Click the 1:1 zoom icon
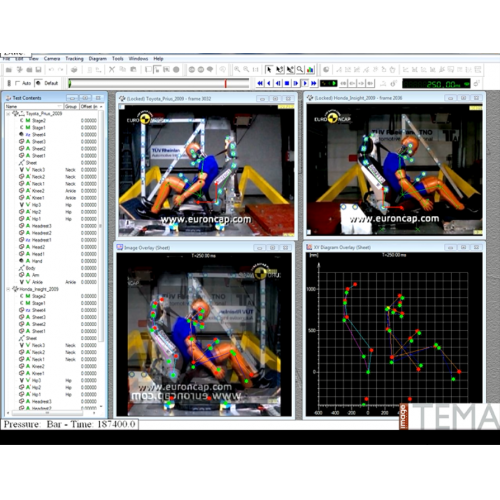Screen dimensions: 500x500 pyautogui.click(x=255, y=69)
